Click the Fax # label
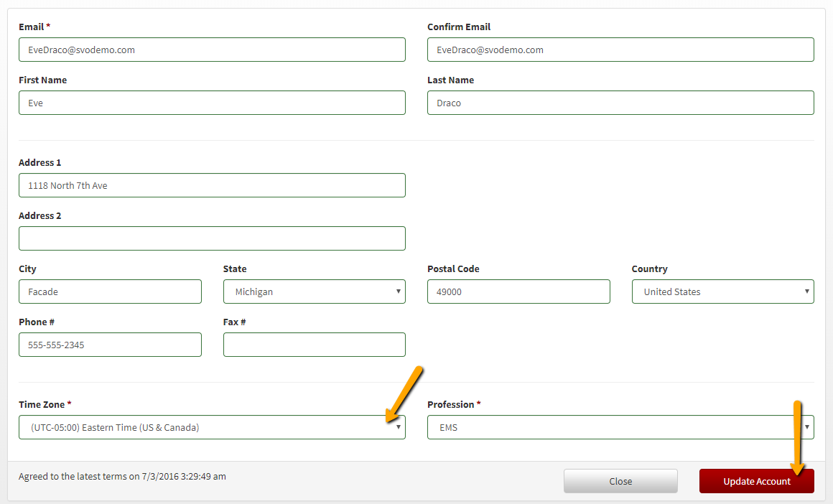Viewport: 833px width, 504px height. tap(234, 322)
